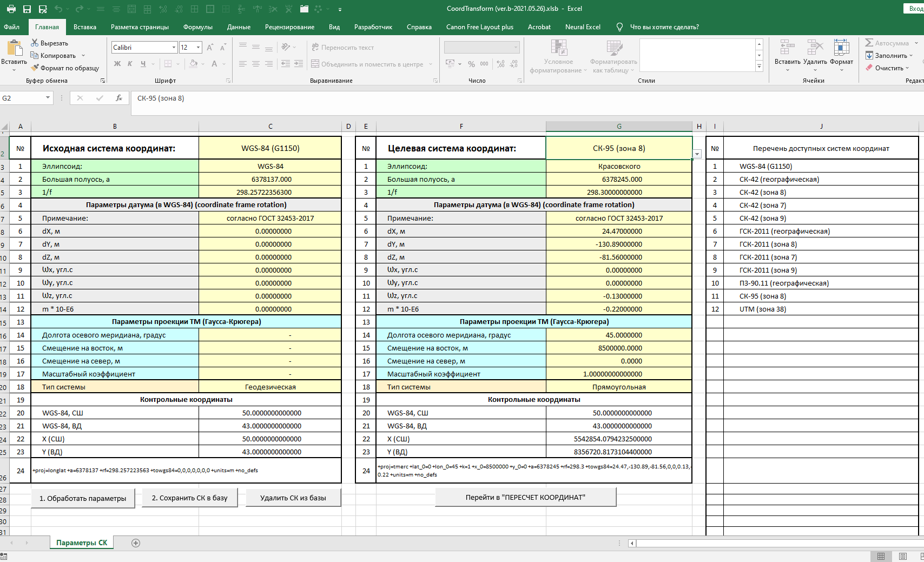
Task: Click the Формат cells icon in Ячейки group
Action: point(841,48)
